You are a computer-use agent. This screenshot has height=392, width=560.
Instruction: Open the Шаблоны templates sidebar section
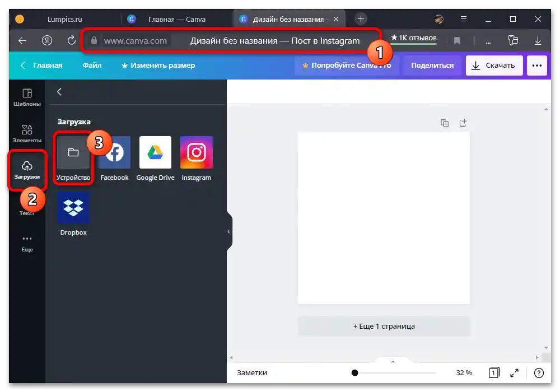27,97
